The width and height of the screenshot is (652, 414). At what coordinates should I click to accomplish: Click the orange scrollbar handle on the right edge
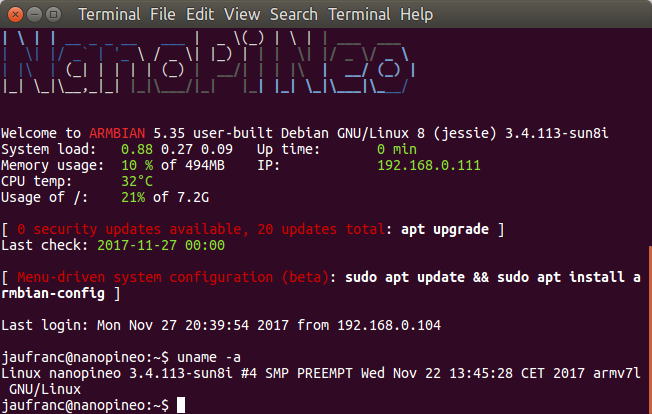pyautogui.click(x=650, y=329)
